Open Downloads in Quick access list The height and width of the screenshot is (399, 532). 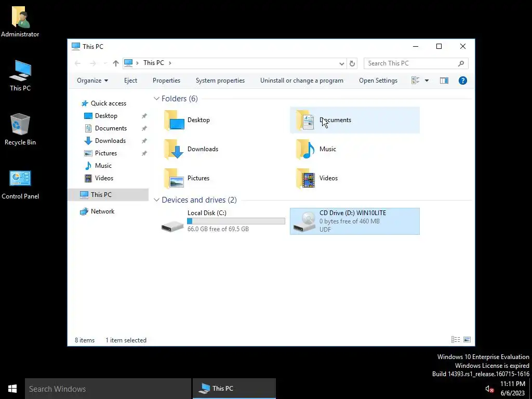[110, 141]
